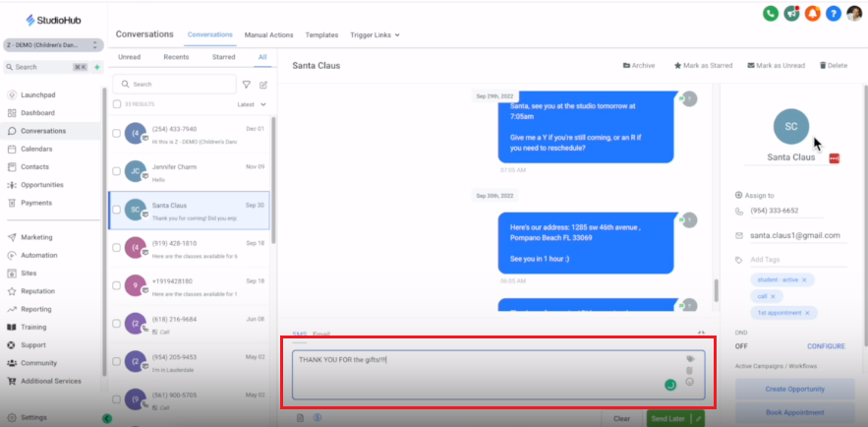This screenshot has height=427, width=868.
Task: Click the expand editor arrows icon
Action: point(701,334)
